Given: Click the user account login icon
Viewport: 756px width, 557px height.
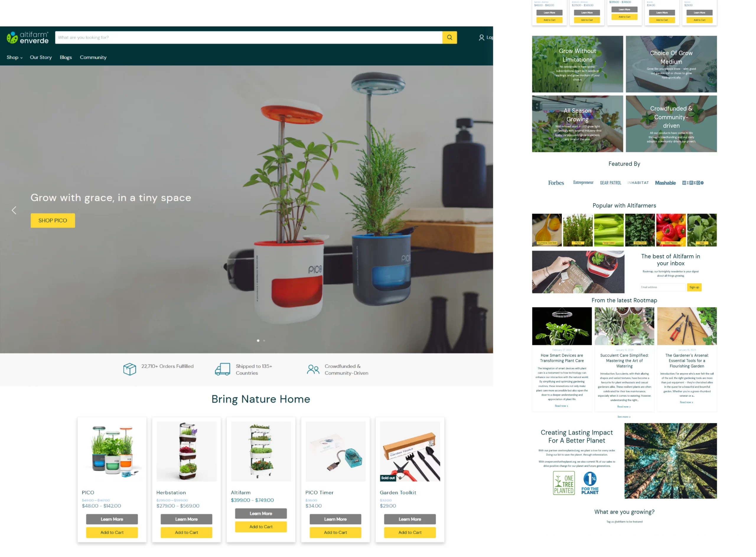Looking at the screenshot, I should [x=481, y=37].
